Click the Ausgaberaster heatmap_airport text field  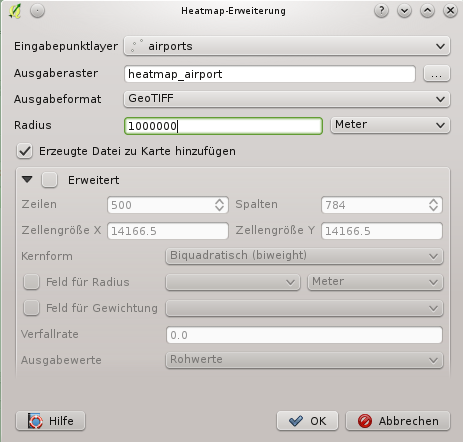(270, 74)
